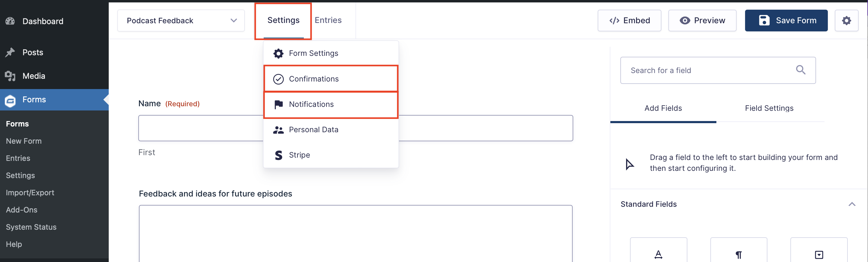Click the Confirmations checkmark circle icon
The image size is (868, 262).
(x=278, y=79)
